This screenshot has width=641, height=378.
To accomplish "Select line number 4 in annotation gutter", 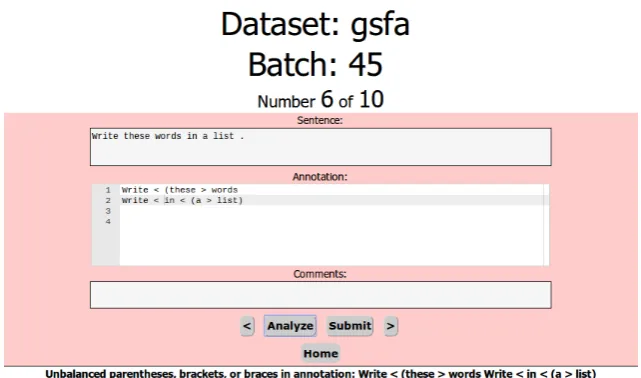I will click(108, 221).
